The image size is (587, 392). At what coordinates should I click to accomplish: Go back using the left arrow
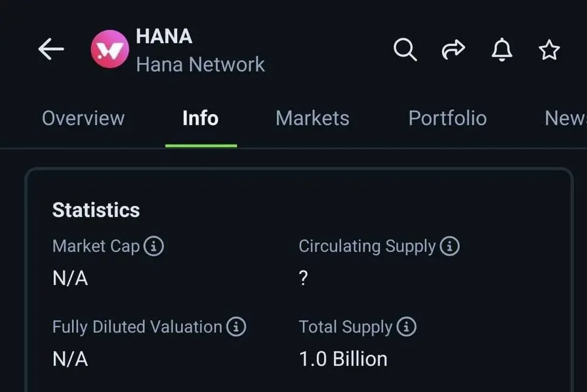click(x=51, y=49)
